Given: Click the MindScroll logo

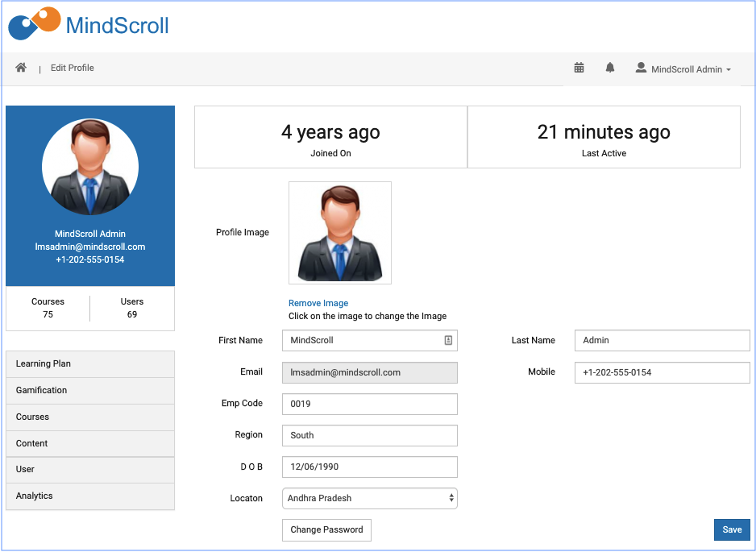Looking at the screenshot, I should 89,24.
